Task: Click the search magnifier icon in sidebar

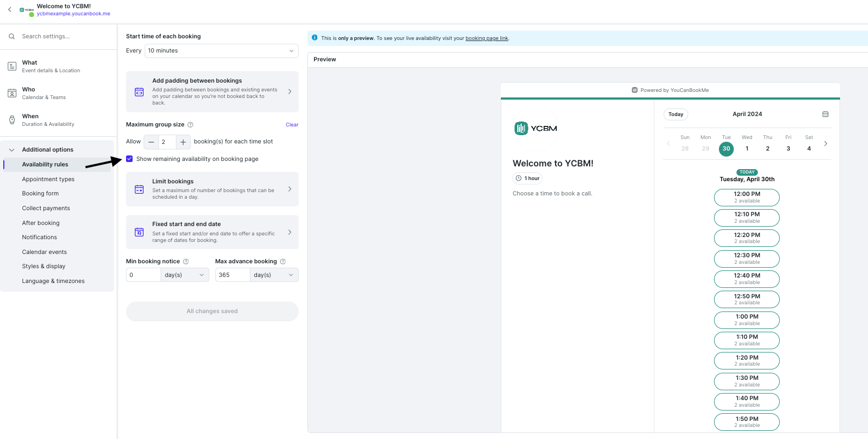Action: 12,37
